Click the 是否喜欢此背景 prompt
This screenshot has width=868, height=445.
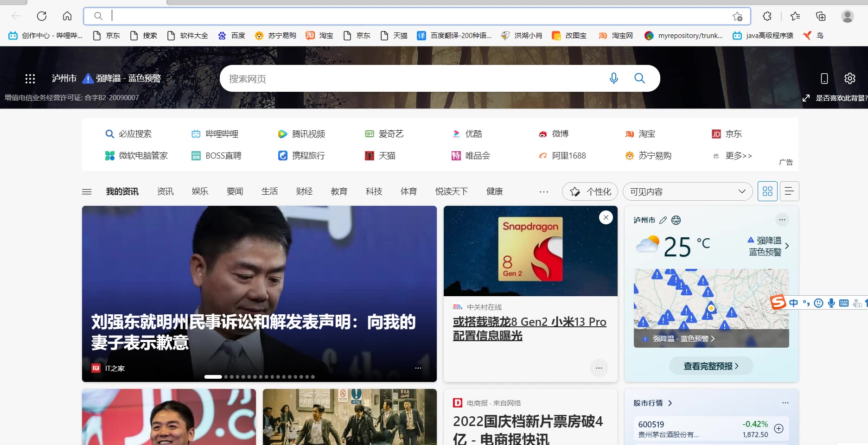click(x=841, y=98)
